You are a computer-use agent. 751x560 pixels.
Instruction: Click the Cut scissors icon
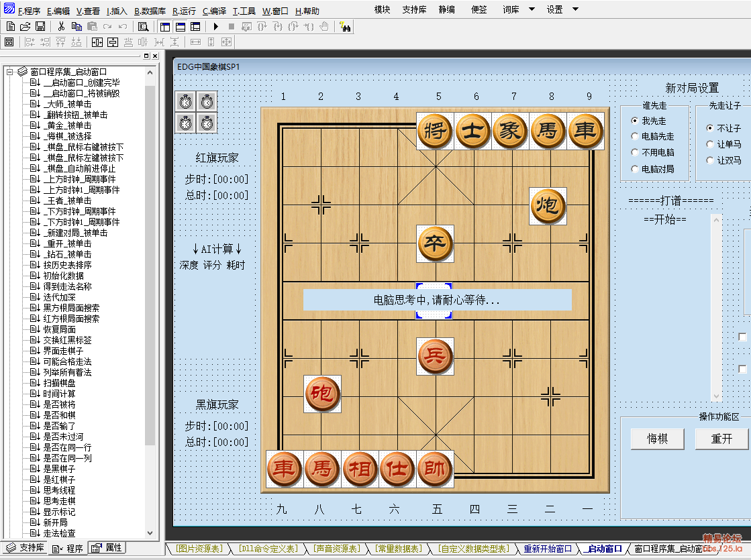[61, 27]
